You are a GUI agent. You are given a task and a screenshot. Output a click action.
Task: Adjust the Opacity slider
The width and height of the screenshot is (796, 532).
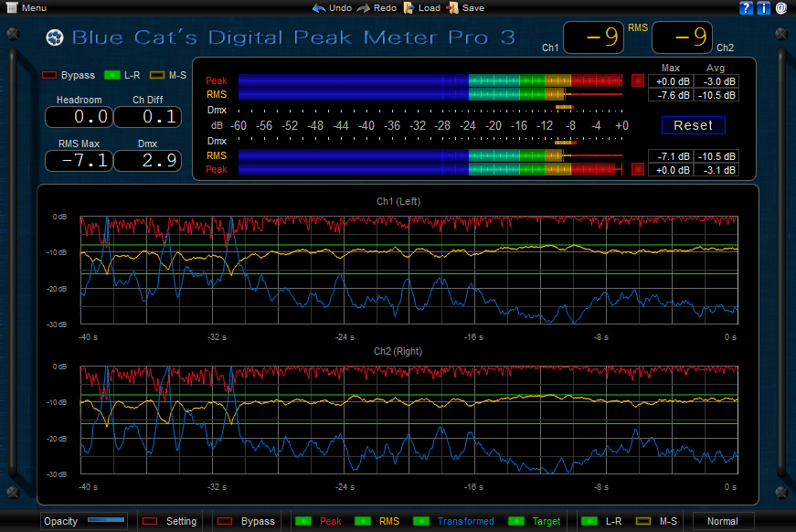106,521
